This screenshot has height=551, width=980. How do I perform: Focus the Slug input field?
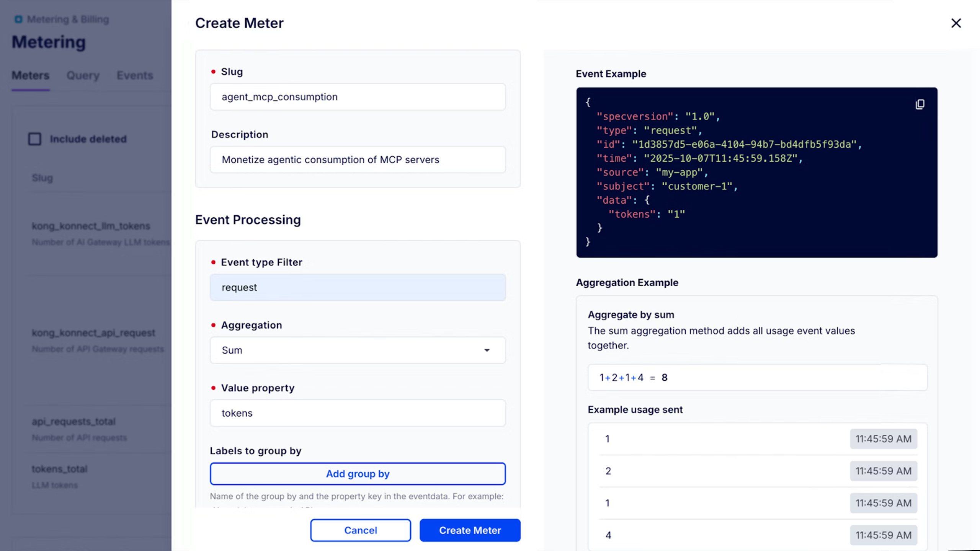click(357, 97)
